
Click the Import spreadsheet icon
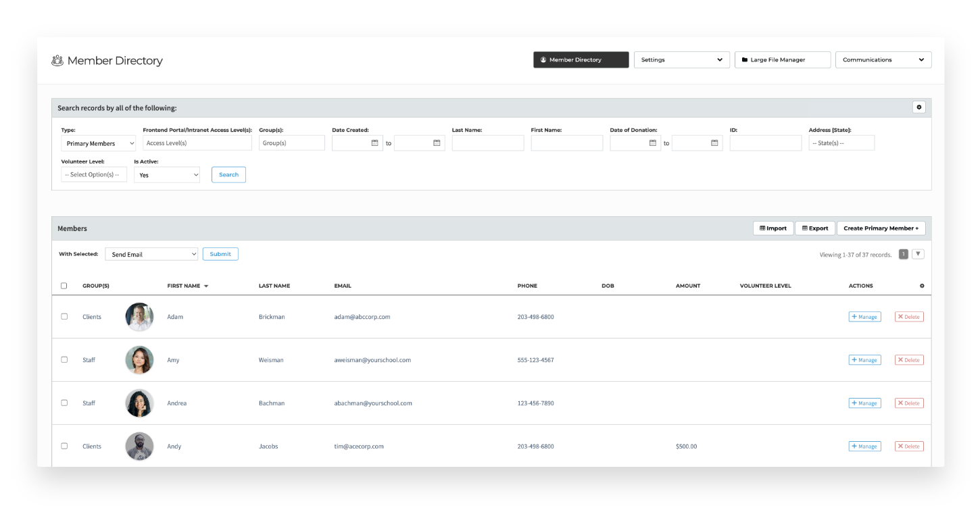coord(762,228)
